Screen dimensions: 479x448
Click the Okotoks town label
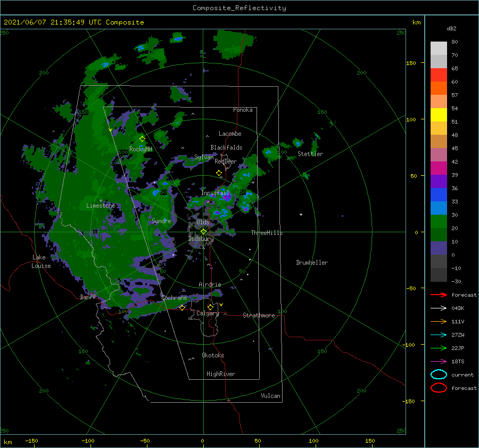(x=213, y=355)
